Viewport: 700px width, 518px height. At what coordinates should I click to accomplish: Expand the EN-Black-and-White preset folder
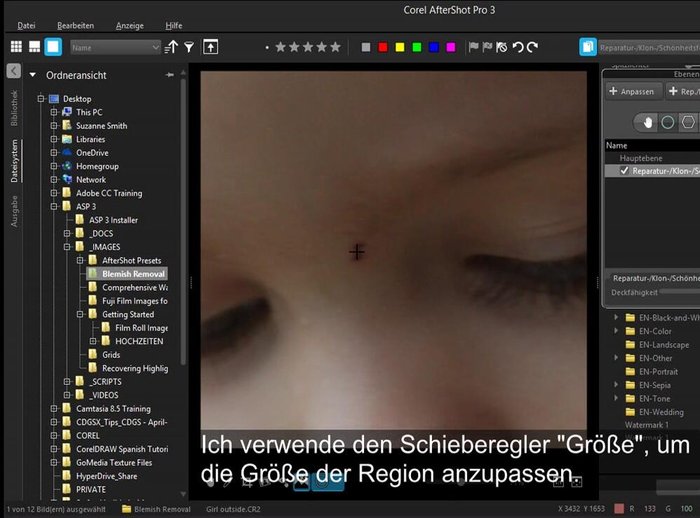click(617, 317)
